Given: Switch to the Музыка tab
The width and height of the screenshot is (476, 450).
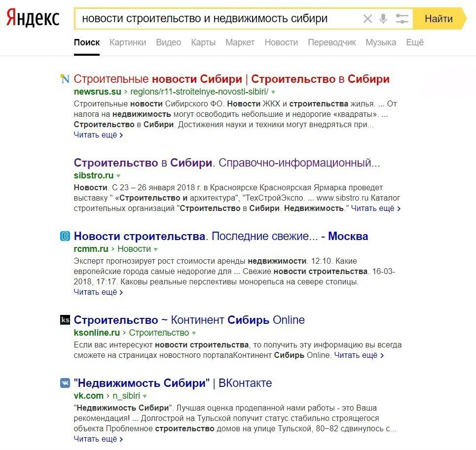Looking at the screenshot, I should pos(381,42).
